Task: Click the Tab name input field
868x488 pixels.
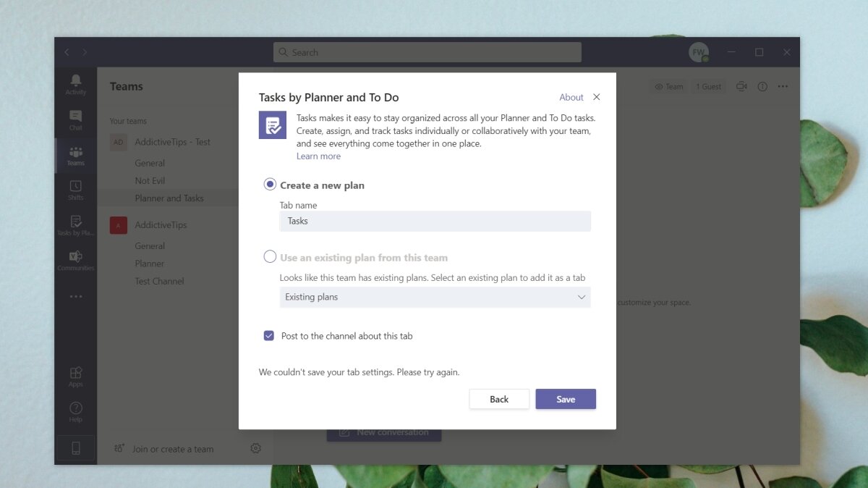Action: click(x=434, y=221)
